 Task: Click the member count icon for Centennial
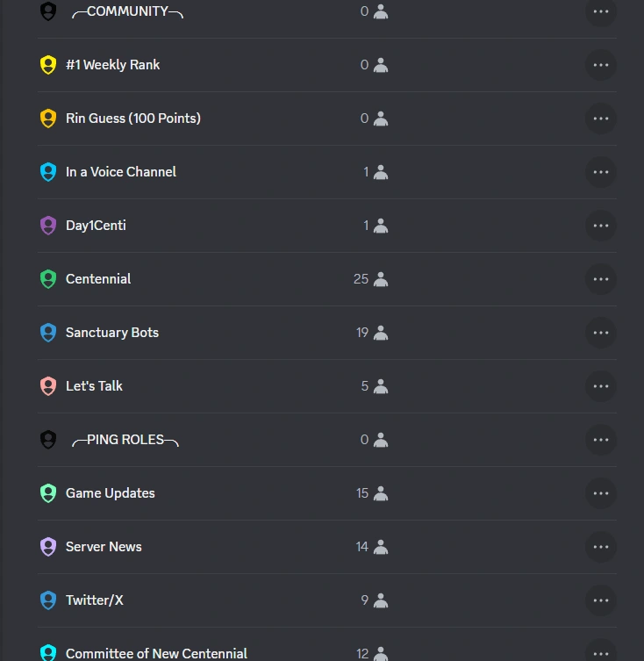[x=380, y=279]
